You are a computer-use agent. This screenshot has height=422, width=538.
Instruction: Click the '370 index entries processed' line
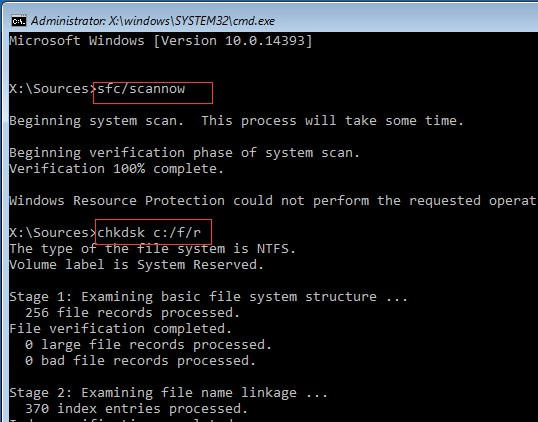[x=137, y=409]
